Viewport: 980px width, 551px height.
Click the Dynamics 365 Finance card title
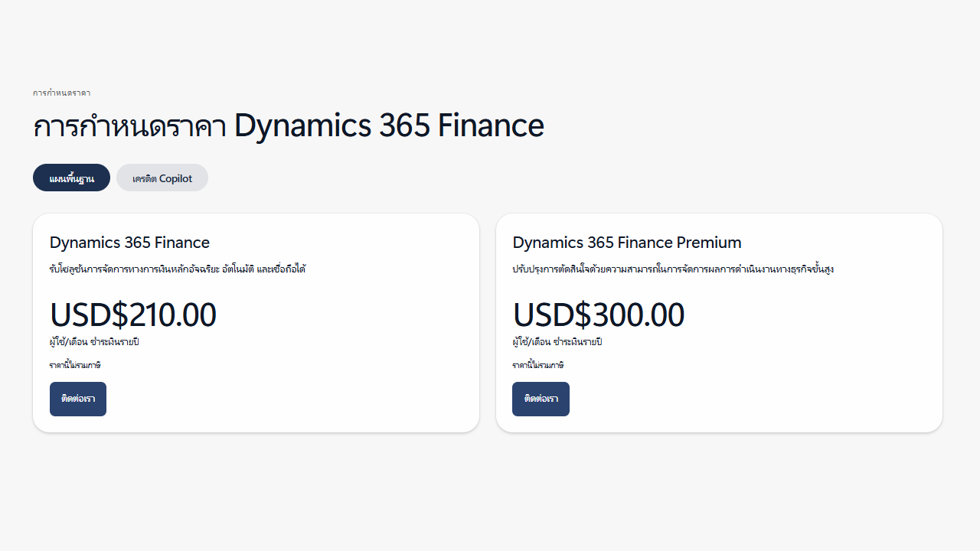coord(129,243)
